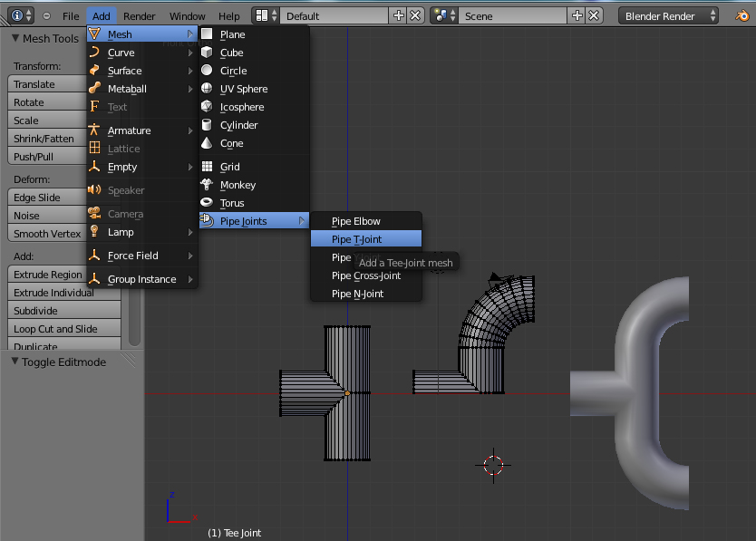Collapse the Toggle Editmode panel
This screenshot has width=756, height=541.
tap(15, 362)
